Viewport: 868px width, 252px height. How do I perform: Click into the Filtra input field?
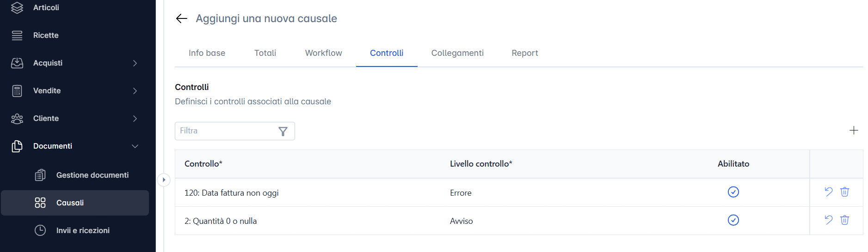(227, 131)
